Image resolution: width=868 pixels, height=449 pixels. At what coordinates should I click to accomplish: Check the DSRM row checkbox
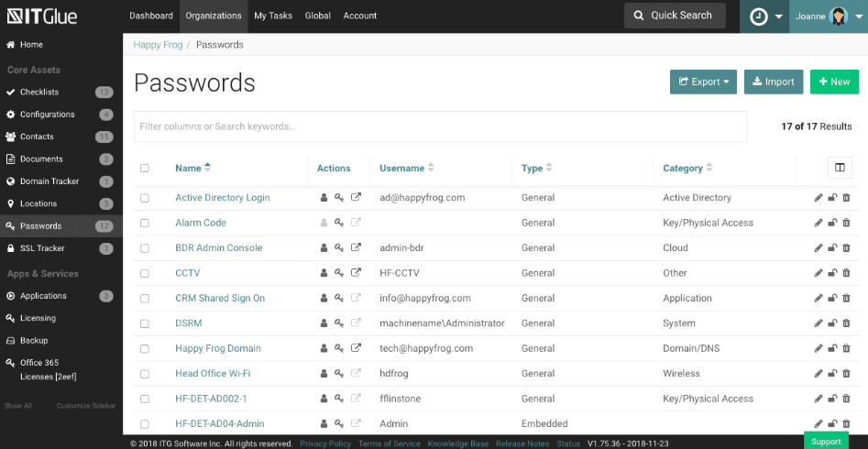[x=145, y=323]
